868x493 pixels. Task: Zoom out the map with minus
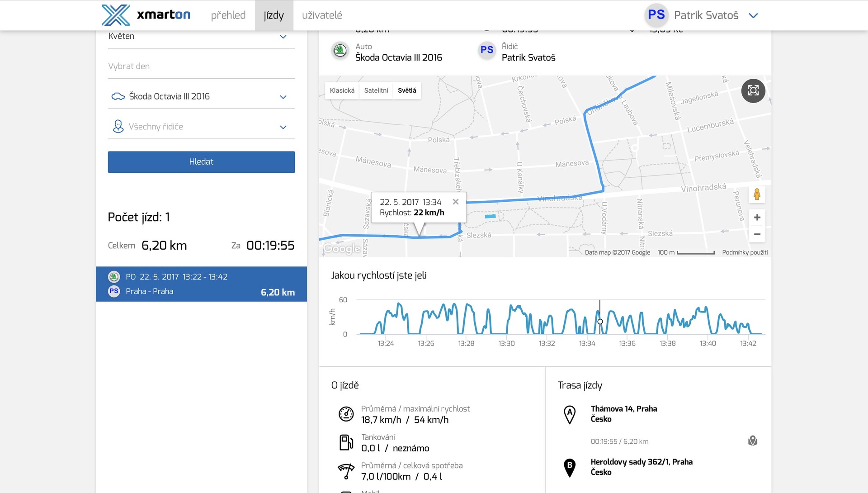coord(757,234)
